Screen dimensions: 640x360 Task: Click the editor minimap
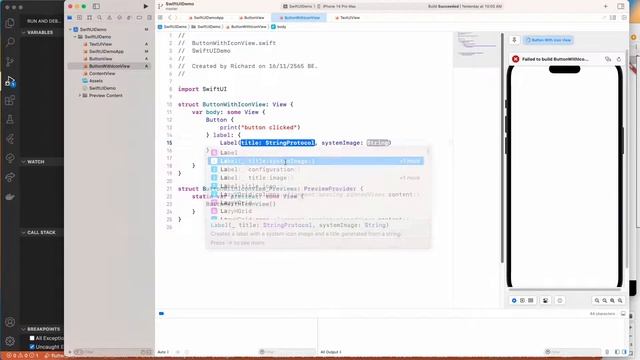(477, 49)
